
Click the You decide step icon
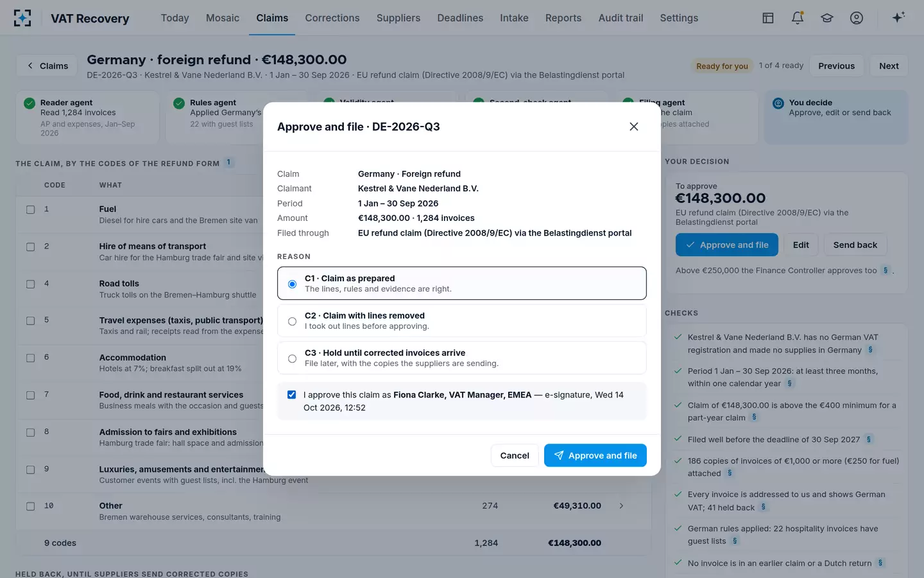[x=778, y=103]
